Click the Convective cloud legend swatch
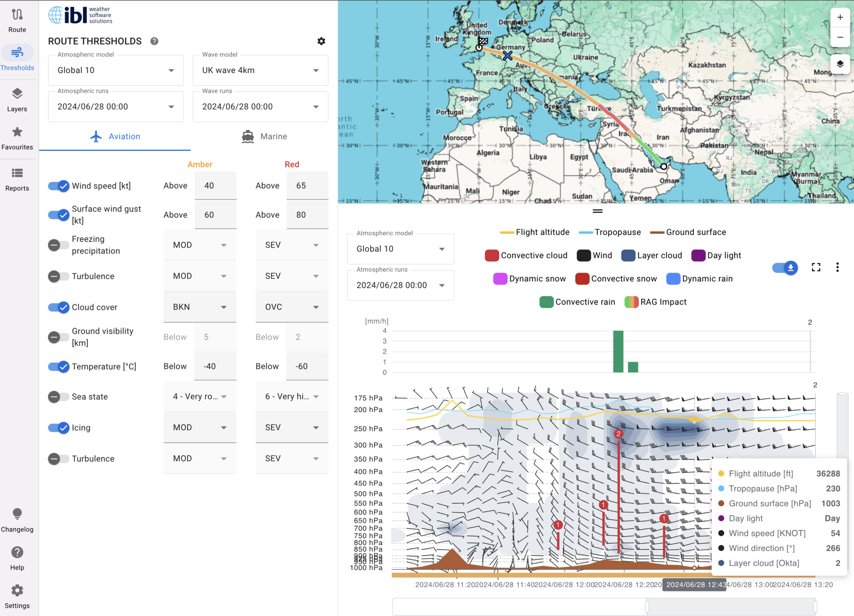854x616 pixels. 492,255
